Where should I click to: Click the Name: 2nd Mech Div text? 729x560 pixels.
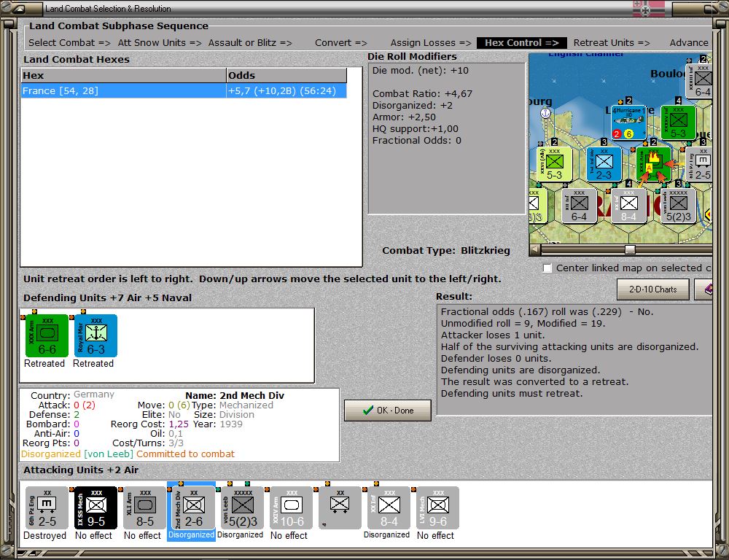235,395
